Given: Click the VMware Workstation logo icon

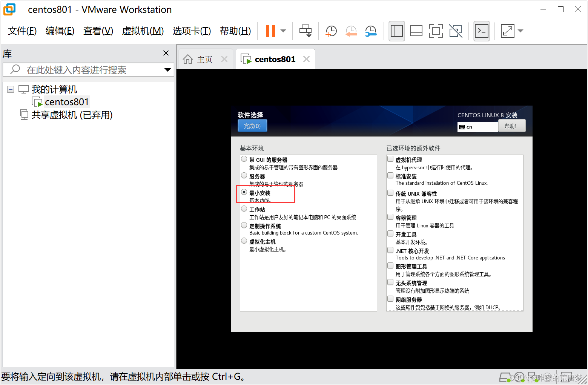Looking at the screenshot, I should click(9, 9).
